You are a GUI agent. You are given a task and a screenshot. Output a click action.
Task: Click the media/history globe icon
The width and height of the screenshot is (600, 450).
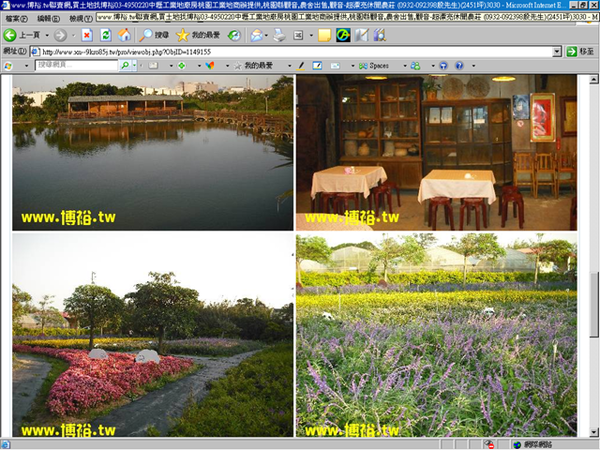[234, 35]
